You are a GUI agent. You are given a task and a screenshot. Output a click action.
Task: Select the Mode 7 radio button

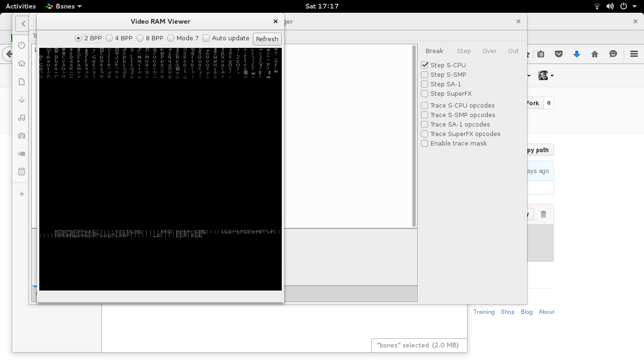tap(183, 38)
